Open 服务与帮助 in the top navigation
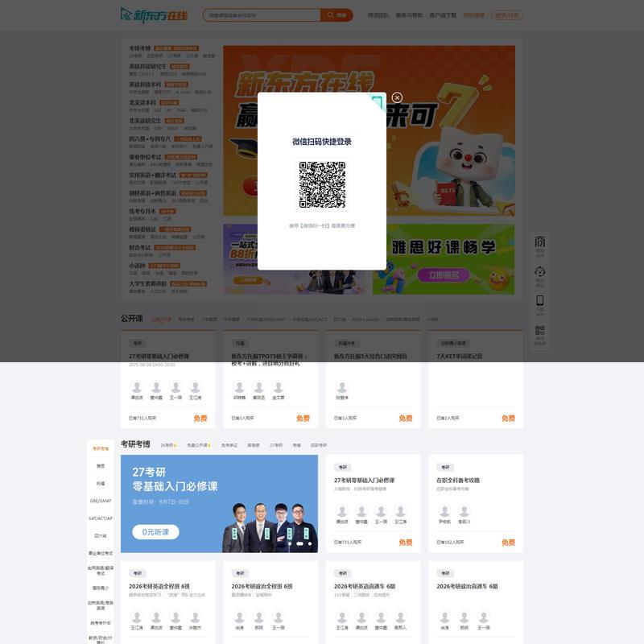The image size is (644, 644). (x=409, y=15)
